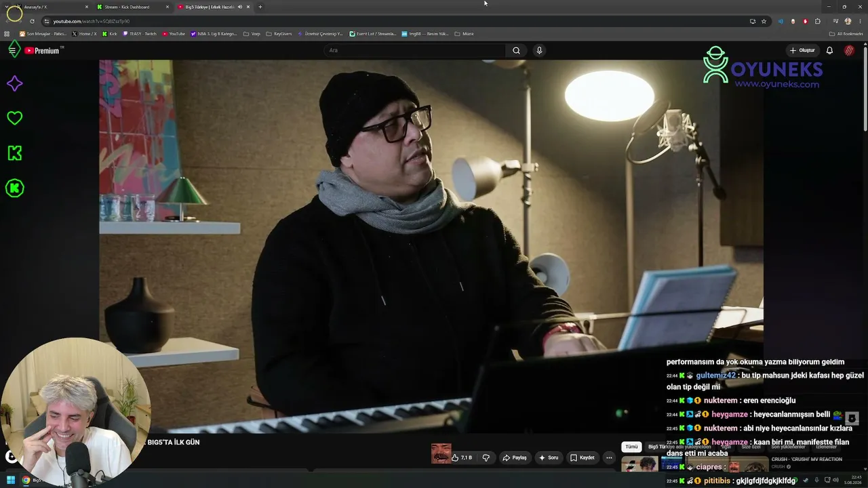Open a new browser tab
868x488 pixels.
pyautogui.click(x=260, y=7)
